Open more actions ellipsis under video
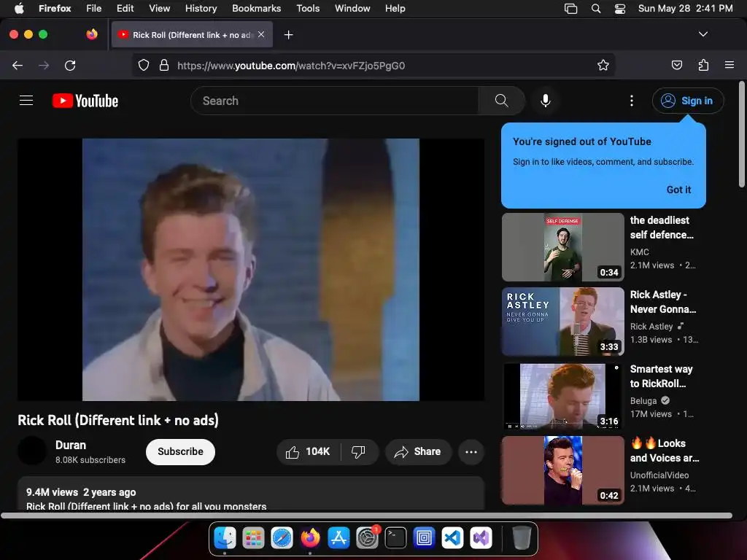This screenshot has height=560, width=747. click(x=471, y=451)
